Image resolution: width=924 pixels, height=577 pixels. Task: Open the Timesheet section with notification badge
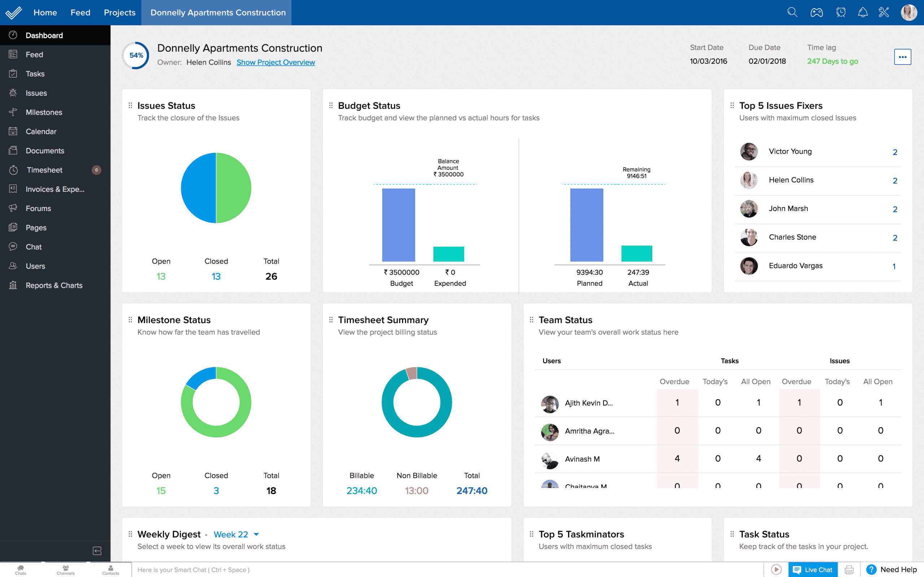click(43, 170)
